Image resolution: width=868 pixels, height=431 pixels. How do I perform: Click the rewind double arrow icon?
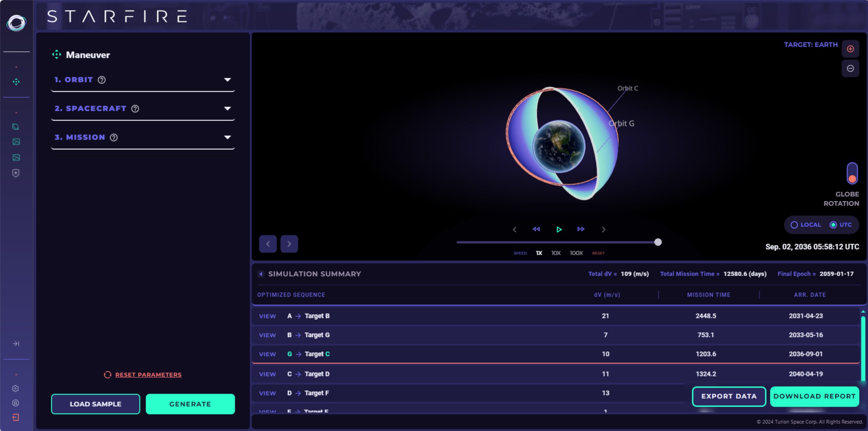tap(536, 229)
